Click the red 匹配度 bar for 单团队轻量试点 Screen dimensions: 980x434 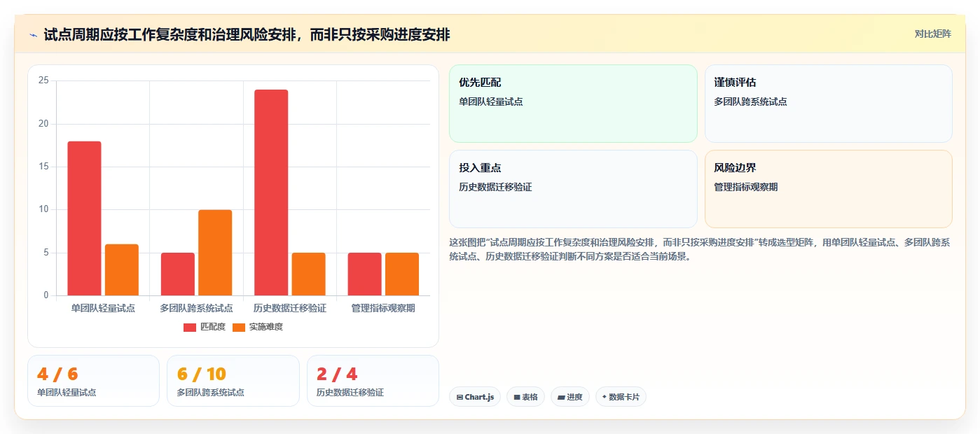[84, 218]
